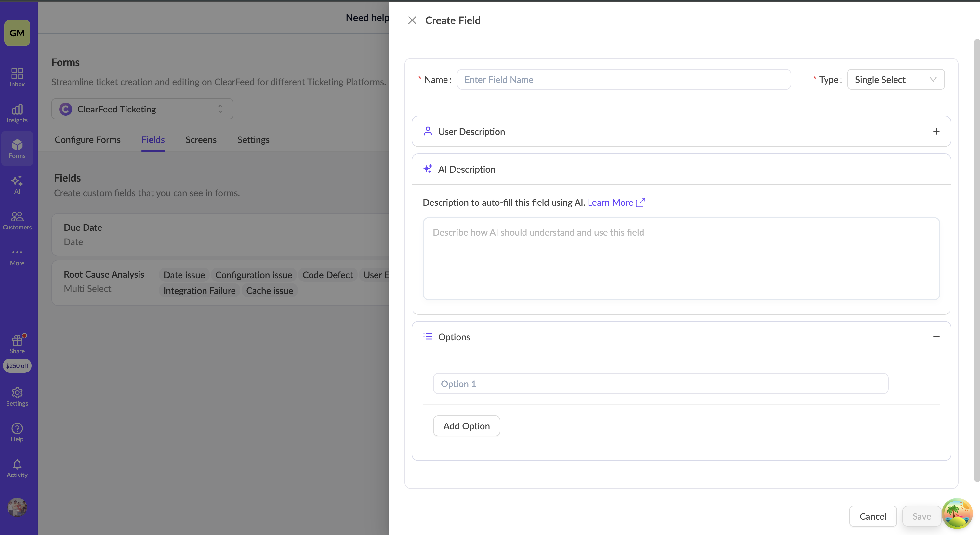Switch to the Configure Forms tab
Screen dimensions: 980x535
tap(87, 139)
